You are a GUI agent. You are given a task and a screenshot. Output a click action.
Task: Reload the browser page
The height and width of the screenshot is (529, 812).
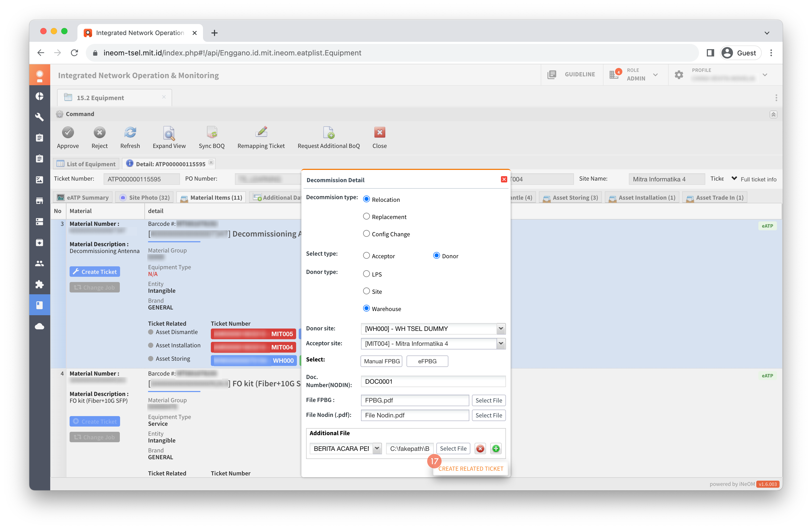tap(74, 53)
